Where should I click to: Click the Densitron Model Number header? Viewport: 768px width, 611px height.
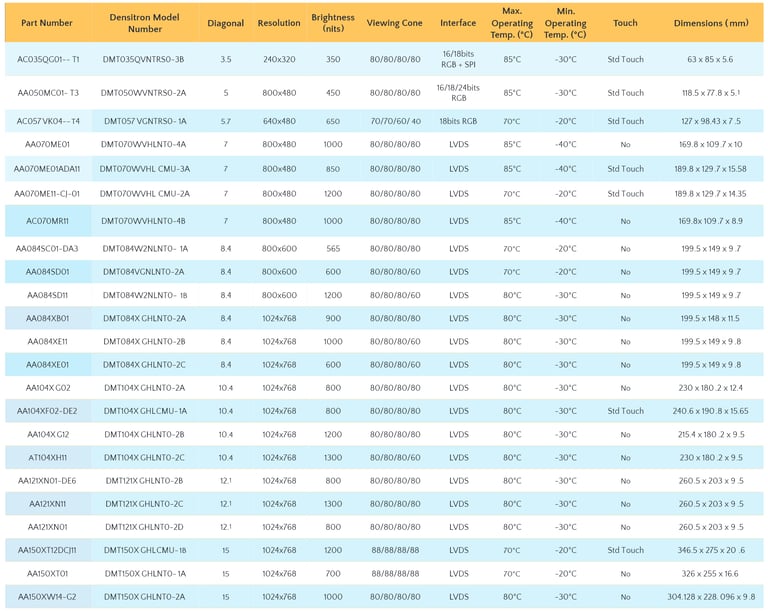click(144, 23)
